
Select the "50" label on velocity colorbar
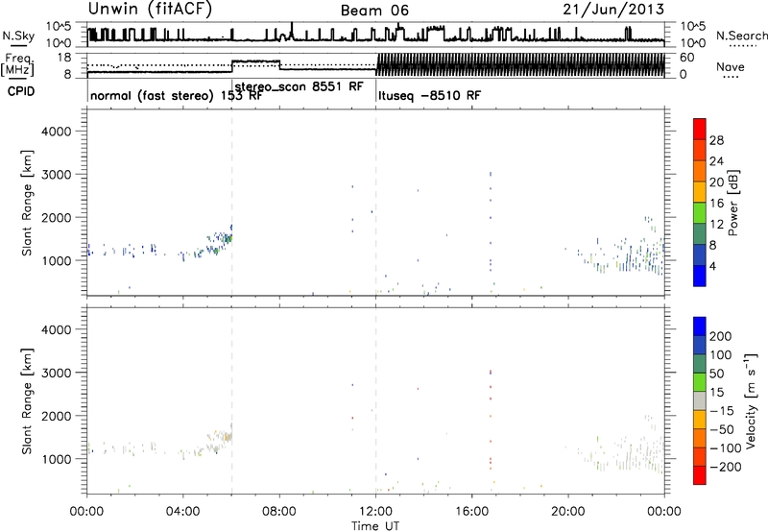pos(716,374)
